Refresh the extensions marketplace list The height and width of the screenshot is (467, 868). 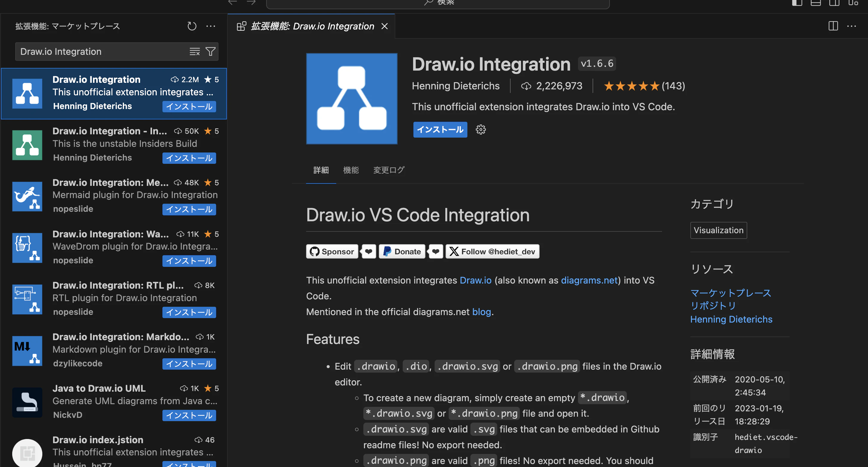(192, 26)
